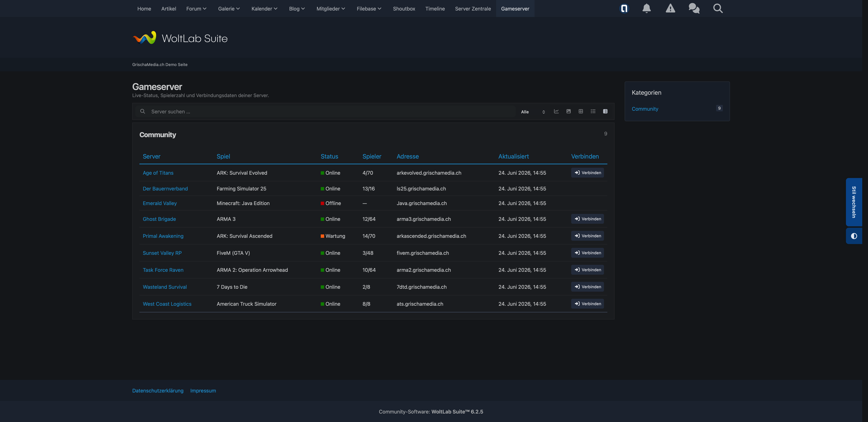Switch to the bulleted list view

[593, 112]
